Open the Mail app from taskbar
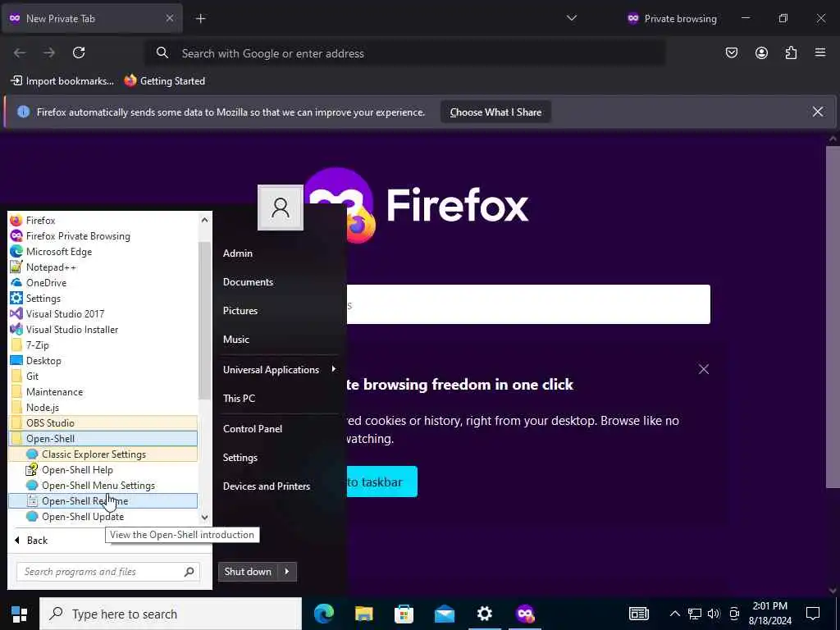 coord(444,614)
